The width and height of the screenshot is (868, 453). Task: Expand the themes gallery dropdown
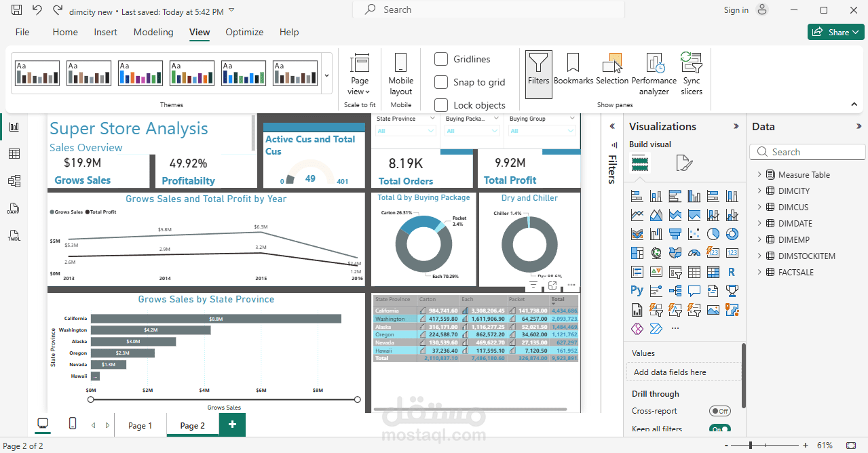click(327, 75)
